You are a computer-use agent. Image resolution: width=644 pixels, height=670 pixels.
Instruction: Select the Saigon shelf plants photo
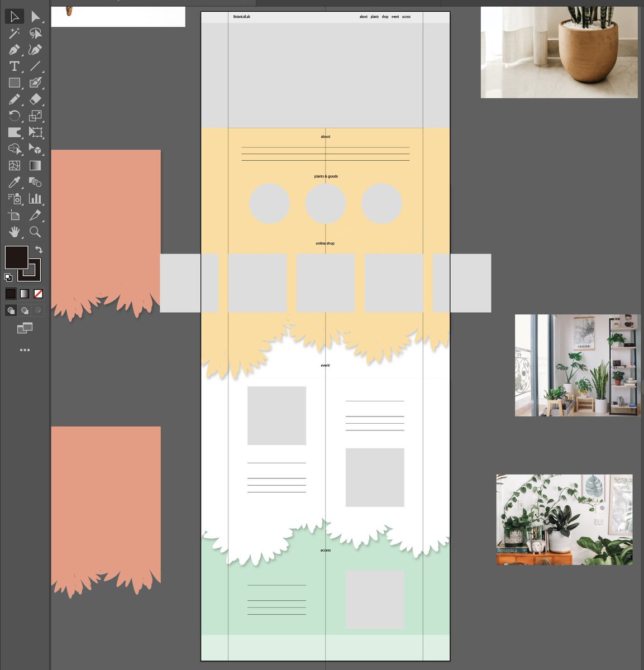tap(578, 365)
